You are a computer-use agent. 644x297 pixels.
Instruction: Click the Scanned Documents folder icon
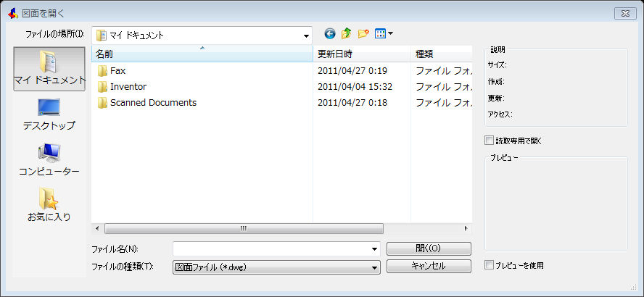102,103
